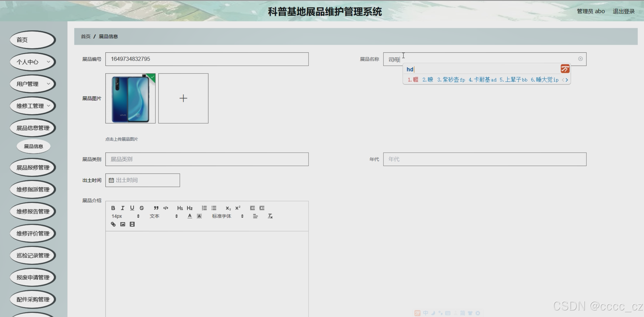Click the clear formatting icon
Image resolution: width=644 pixels, height=317 pixels.
(270, 216)
